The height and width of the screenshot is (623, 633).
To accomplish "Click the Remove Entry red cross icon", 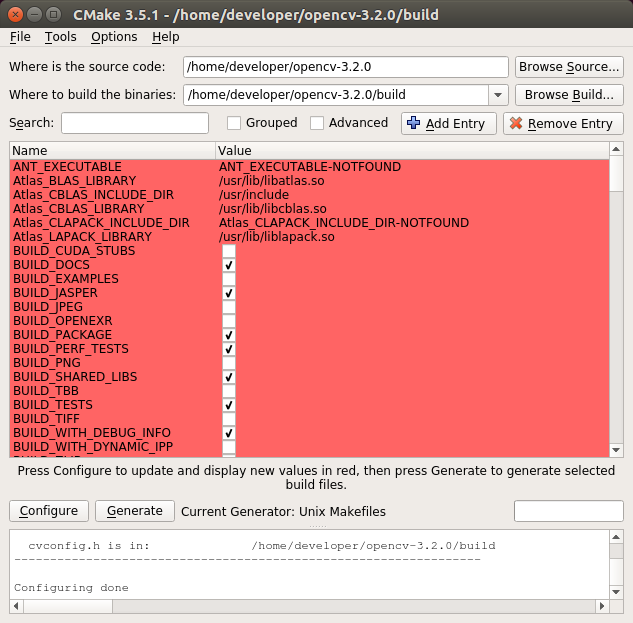I will coord(516,123).
